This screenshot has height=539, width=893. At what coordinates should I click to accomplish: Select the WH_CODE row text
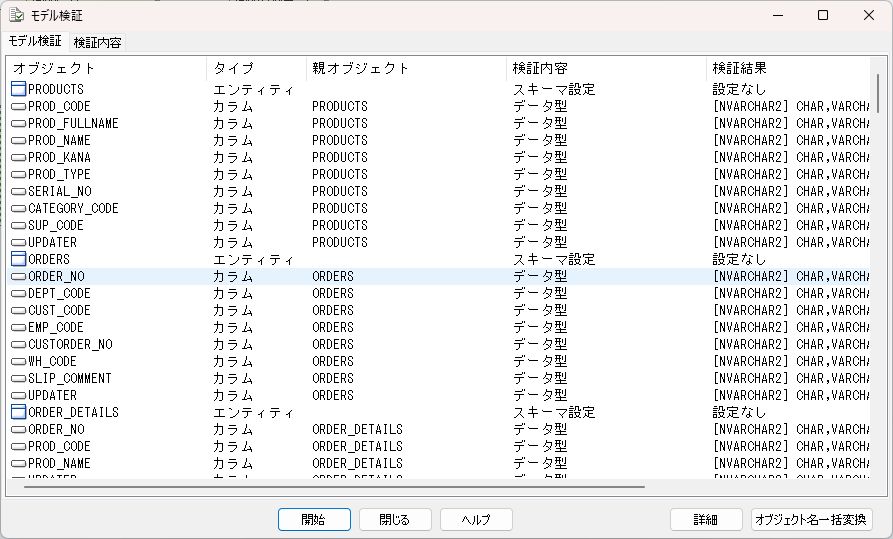pyautogui.click(x=52, y=361)
